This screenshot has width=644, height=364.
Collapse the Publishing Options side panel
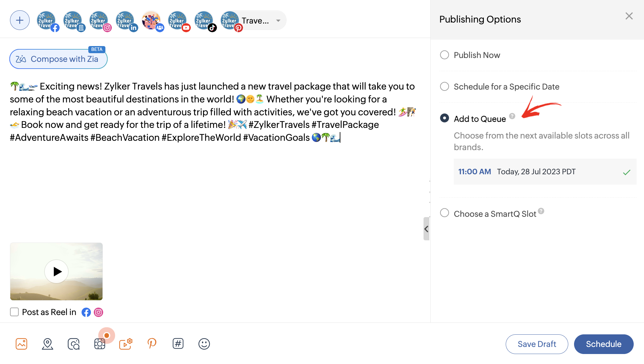point(426,229)
